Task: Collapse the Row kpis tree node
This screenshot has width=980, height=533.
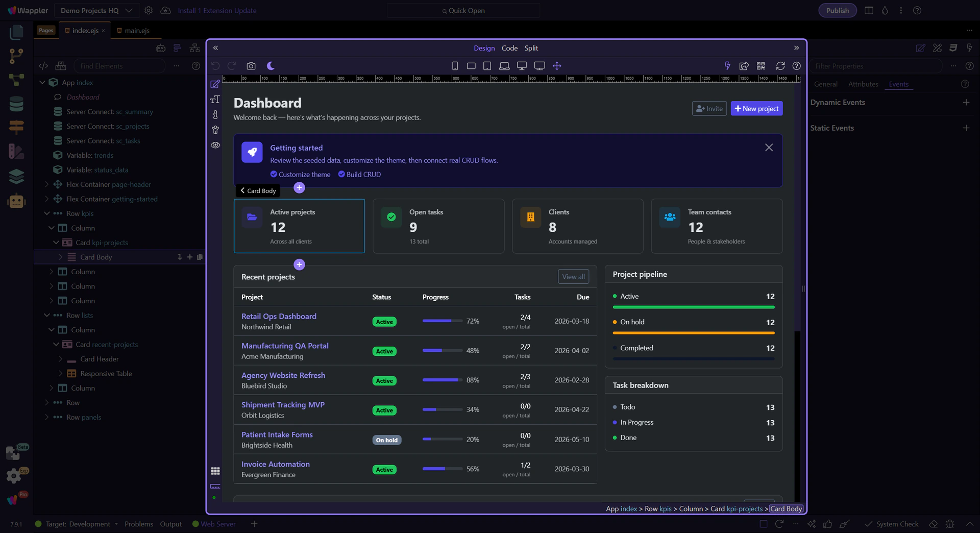Action: point(47,213)
